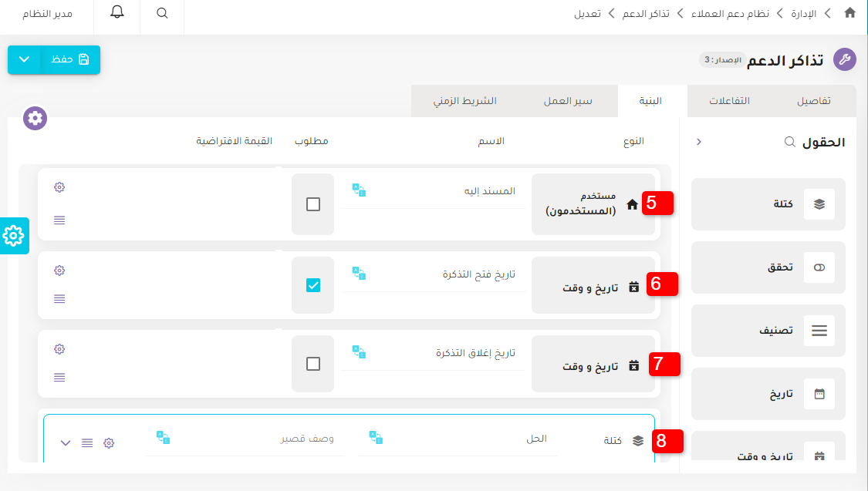Go to نظام دعم العملاء breadcrumb
This screenshot has width=868, height=491.
pyautogui.click(x=729, y=14)
